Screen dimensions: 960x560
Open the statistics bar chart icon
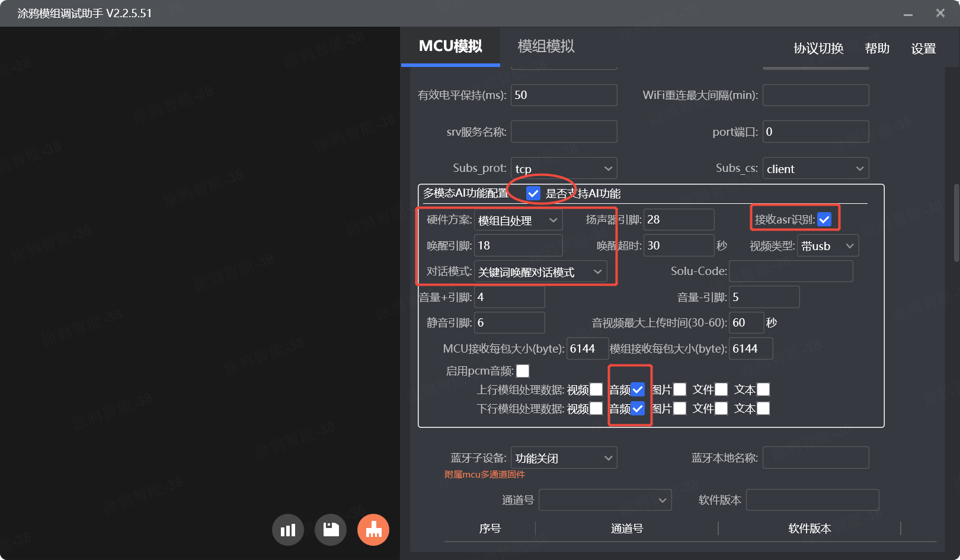tap(288, 529)
